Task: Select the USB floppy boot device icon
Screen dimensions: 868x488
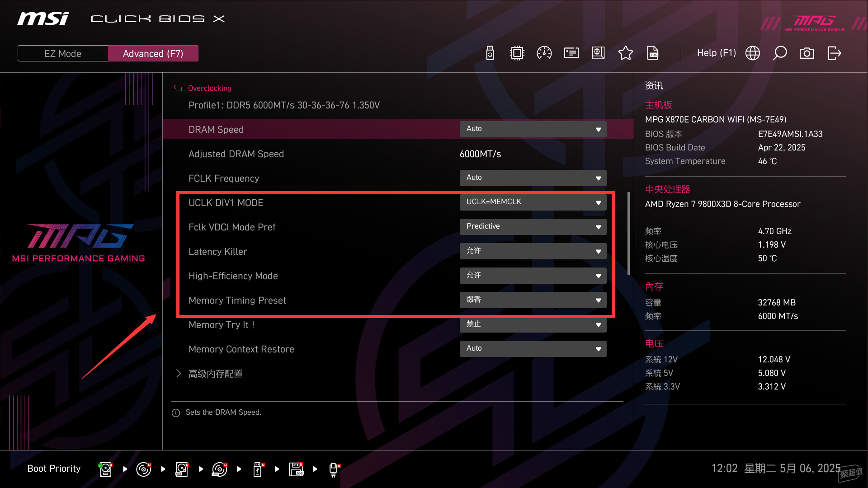Action: coord(296,469)
